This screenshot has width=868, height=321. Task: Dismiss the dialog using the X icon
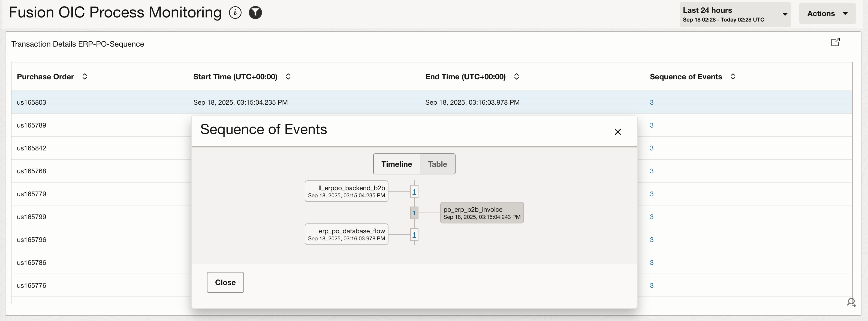[618, 132]
